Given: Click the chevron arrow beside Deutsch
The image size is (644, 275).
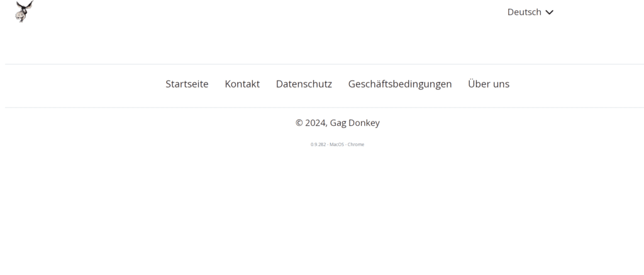Looking at the screenshot, I should (x=550, y=12).
